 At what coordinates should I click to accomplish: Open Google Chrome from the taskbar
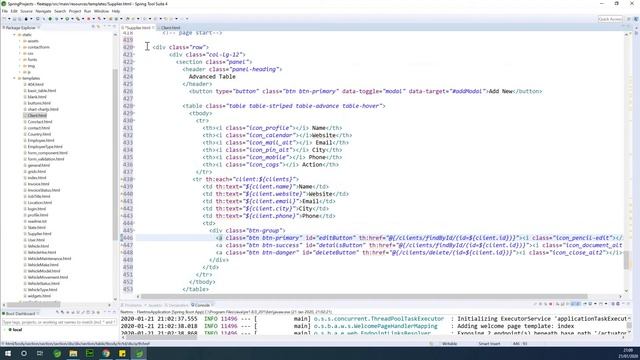(106, 353)
